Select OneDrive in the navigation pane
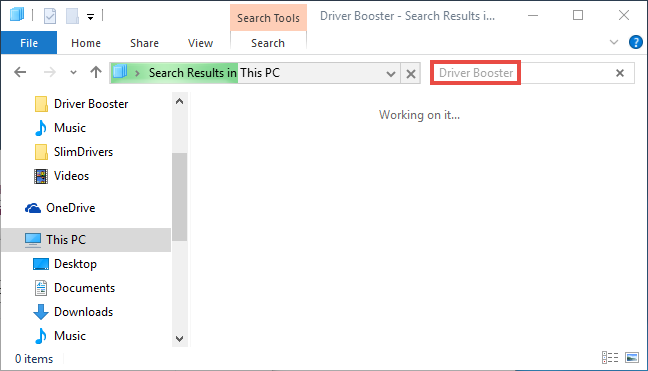Viewport: 648px width, 371px height. (71, 208)
